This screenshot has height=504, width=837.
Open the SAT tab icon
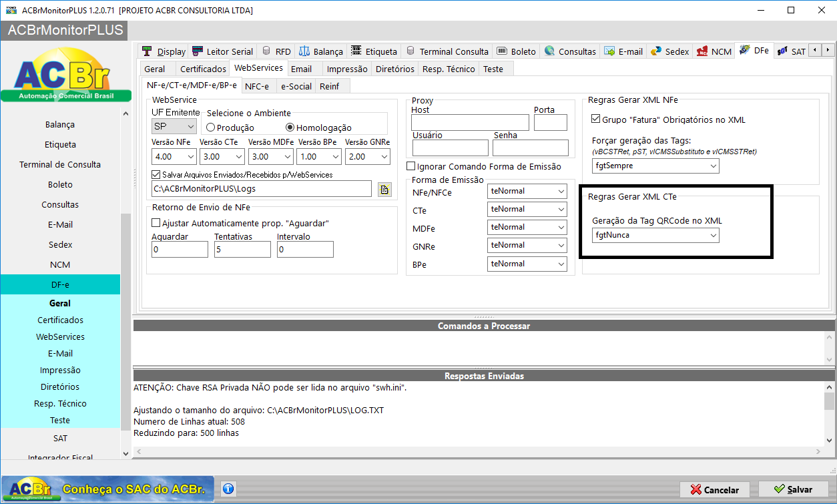tap(782, 51)
